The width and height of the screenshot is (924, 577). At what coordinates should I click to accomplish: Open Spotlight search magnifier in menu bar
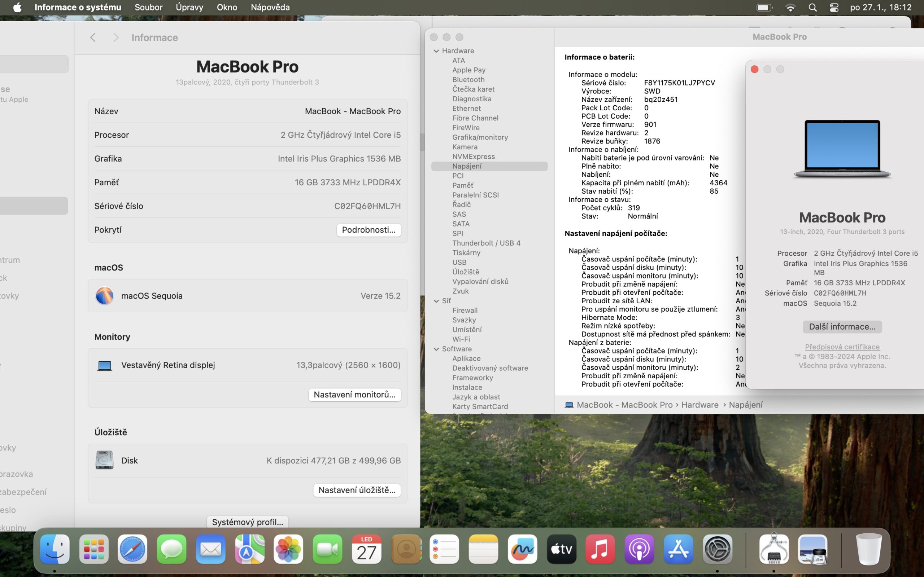click(x=812, y=7)
